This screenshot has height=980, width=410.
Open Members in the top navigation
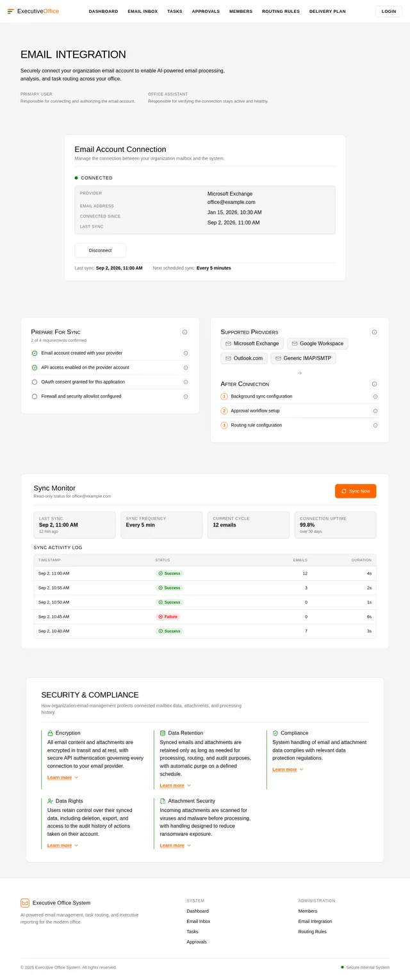(x=241, y=12)
